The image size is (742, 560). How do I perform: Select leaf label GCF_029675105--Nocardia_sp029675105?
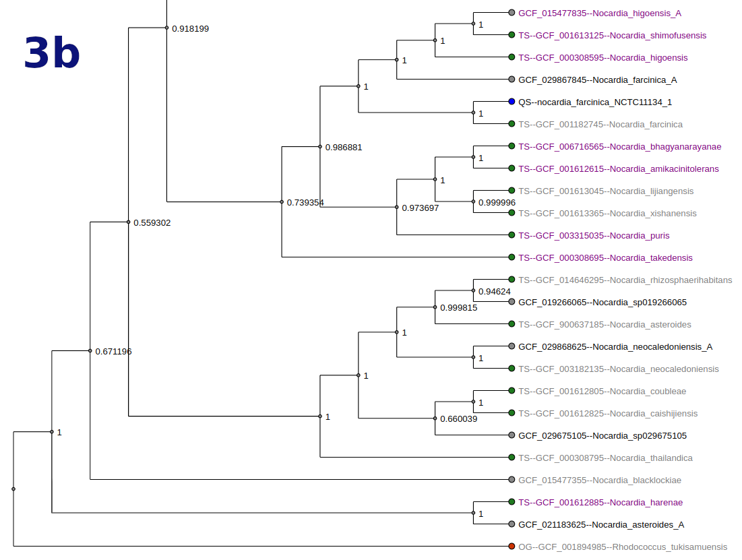click(602, 436)
